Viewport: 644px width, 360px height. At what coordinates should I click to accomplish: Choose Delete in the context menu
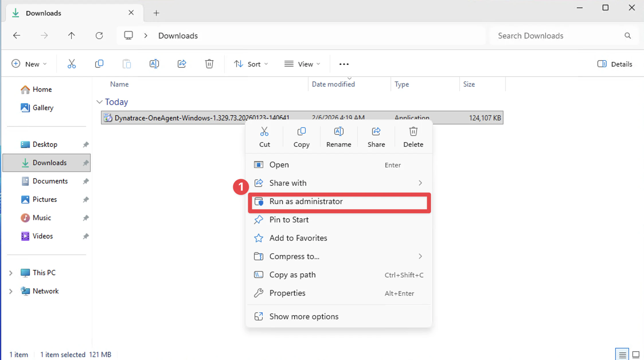coord(413,137)
